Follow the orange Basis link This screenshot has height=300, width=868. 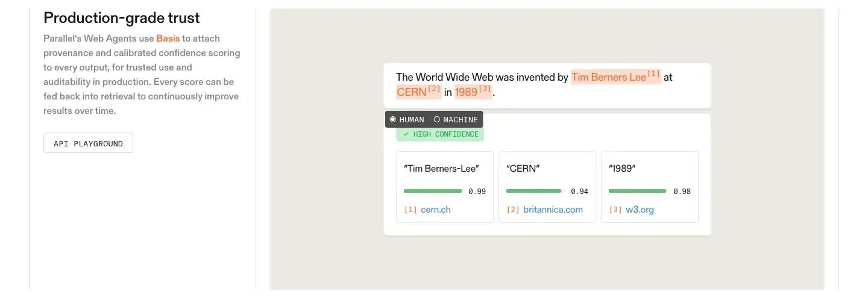point(168,38)
